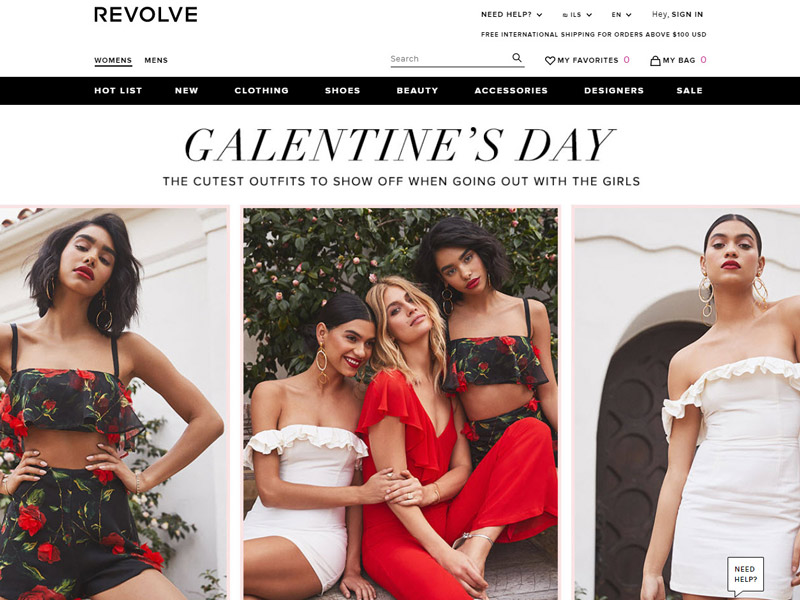Go to Accessories in the nav bar
The image size is (800, 600).
point(511,91)
